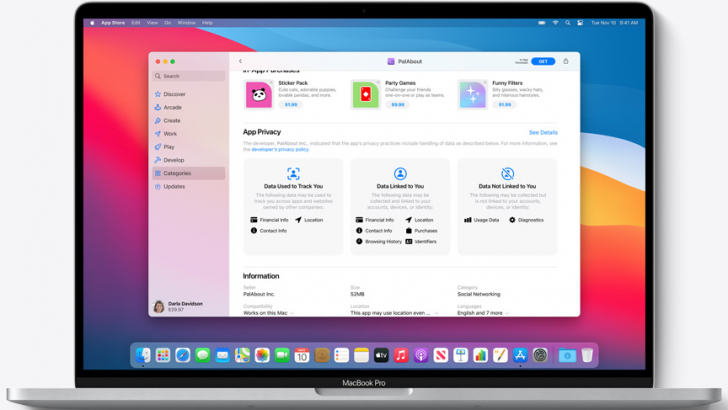Expand the Compatibility 'Works on this Mac' row
The height and width of the screenshot is (410, 728).
268,313
